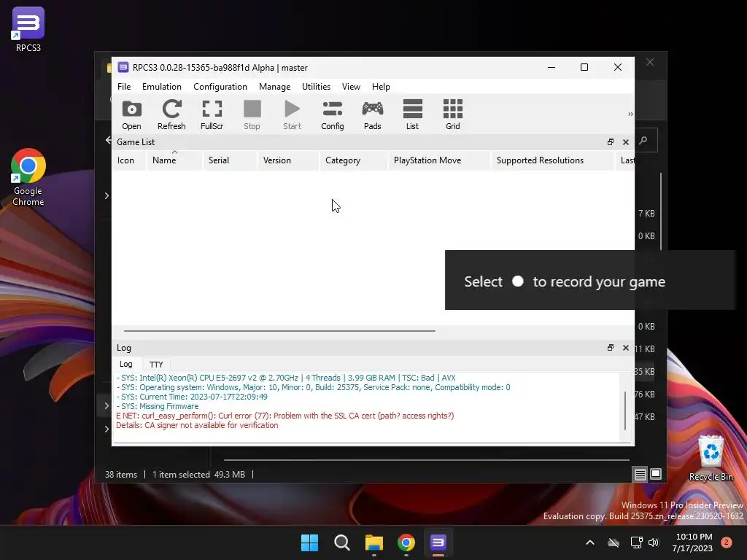This screenshot has height=560, width=747.
Task: Click the curl SSL CA cert error line
Action: [285, 416]
